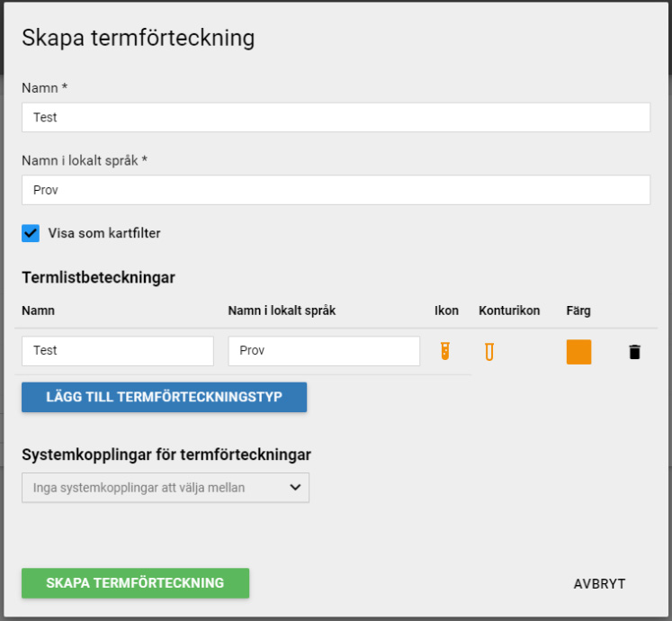The height and width of the screenshot is (621, 672).
Task: Edit the Test name field in the term row
Action: coord(118,351)
